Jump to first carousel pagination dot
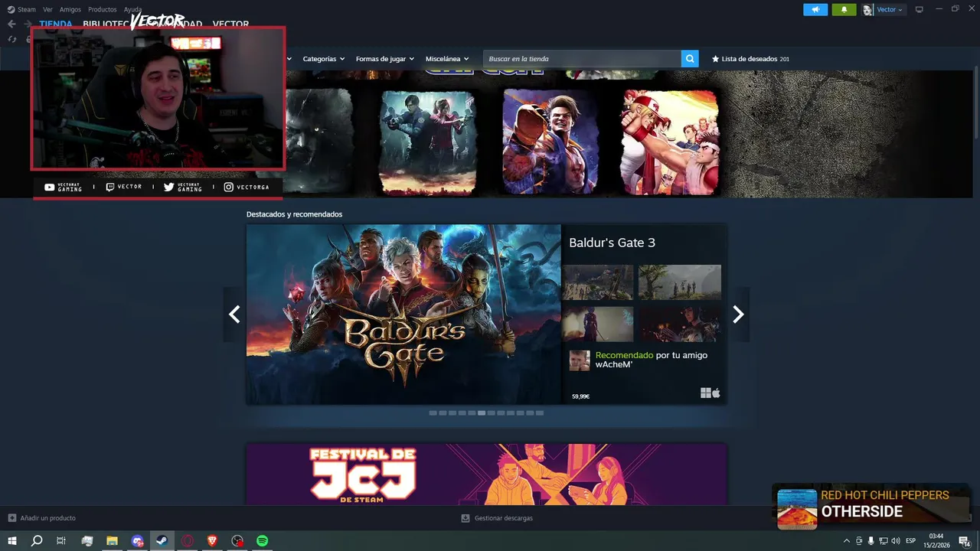 (x=433, y=412)
